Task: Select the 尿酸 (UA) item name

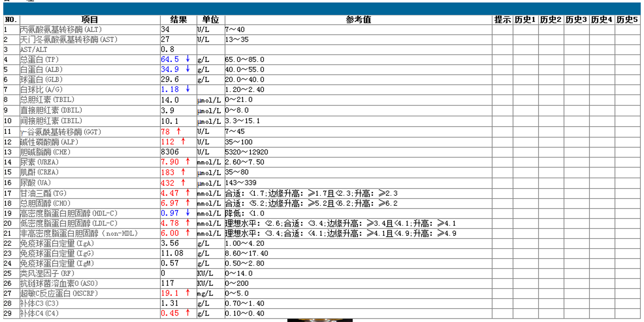Action: [x=36, y=183]
